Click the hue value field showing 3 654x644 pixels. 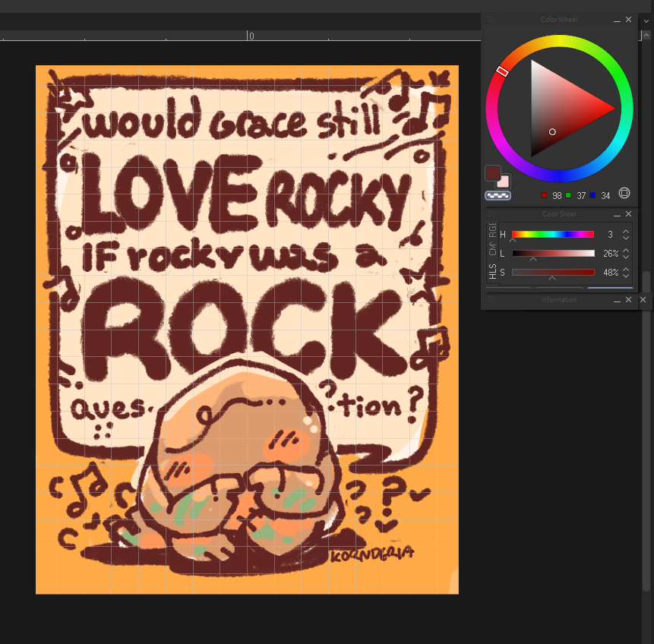(x=609, y=235)
